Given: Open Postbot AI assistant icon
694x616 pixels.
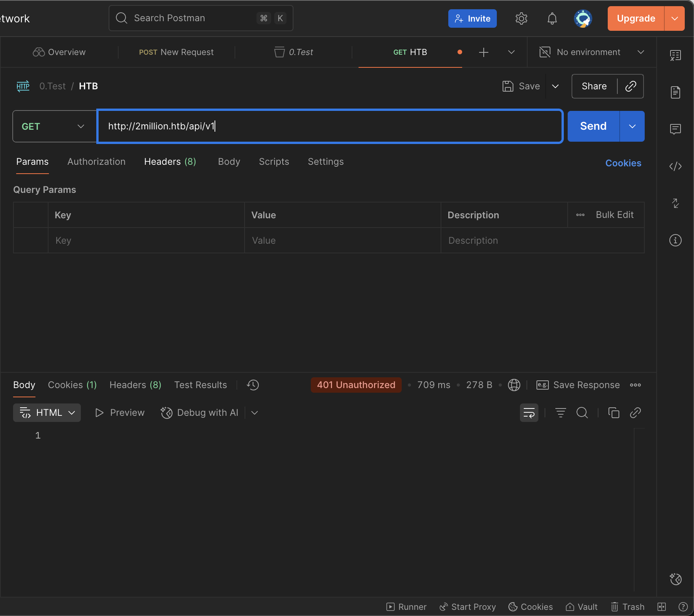Looking at the screenshot, I should [x=676, y=579].
